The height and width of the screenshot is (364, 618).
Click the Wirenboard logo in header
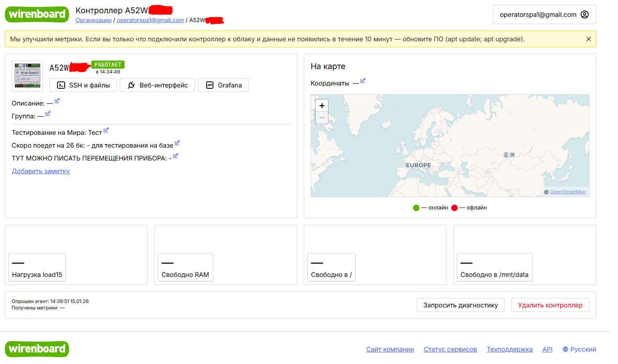37,14
